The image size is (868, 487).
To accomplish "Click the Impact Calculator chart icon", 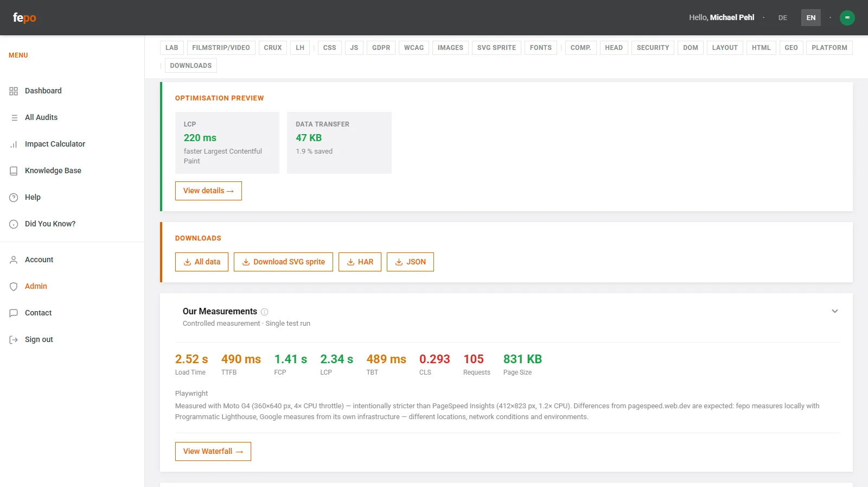I will (x=14, y=144).
